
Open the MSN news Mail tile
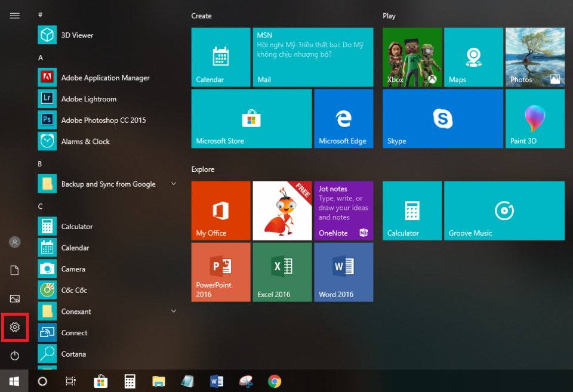pos(313,57)
